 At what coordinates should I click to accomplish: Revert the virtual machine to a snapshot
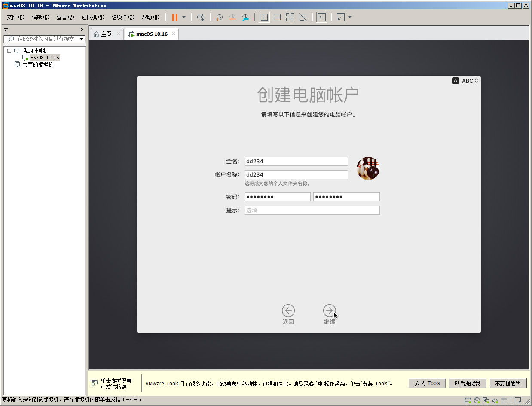(x=232, y=17)
